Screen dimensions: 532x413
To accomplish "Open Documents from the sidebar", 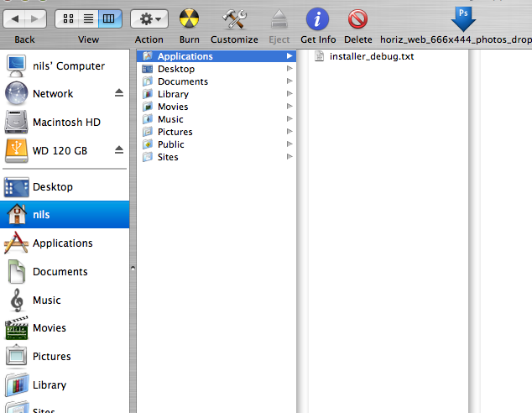I will tap(65, 271).
